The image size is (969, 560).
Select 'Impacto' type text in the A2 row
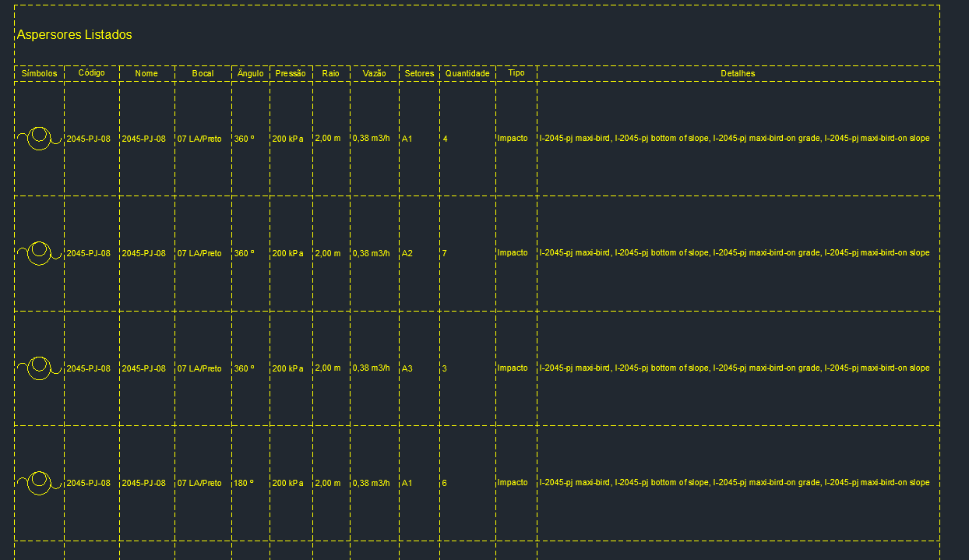tap(513, 253)
